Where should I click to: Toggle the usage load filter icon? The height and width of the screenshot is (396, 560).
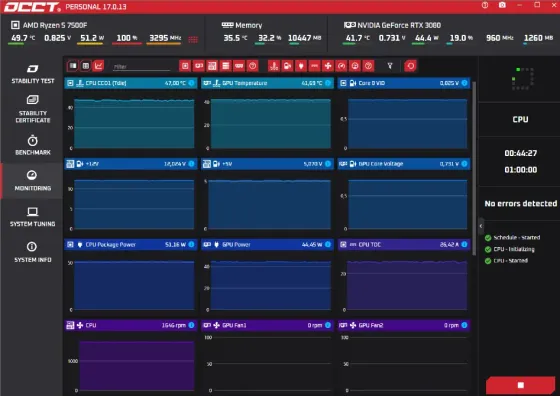[x=355, y=66]
